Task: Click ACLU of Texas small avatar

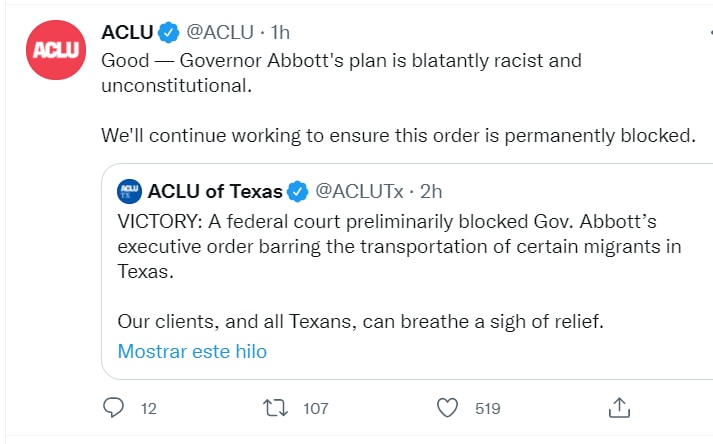Action: pos(129,190)
